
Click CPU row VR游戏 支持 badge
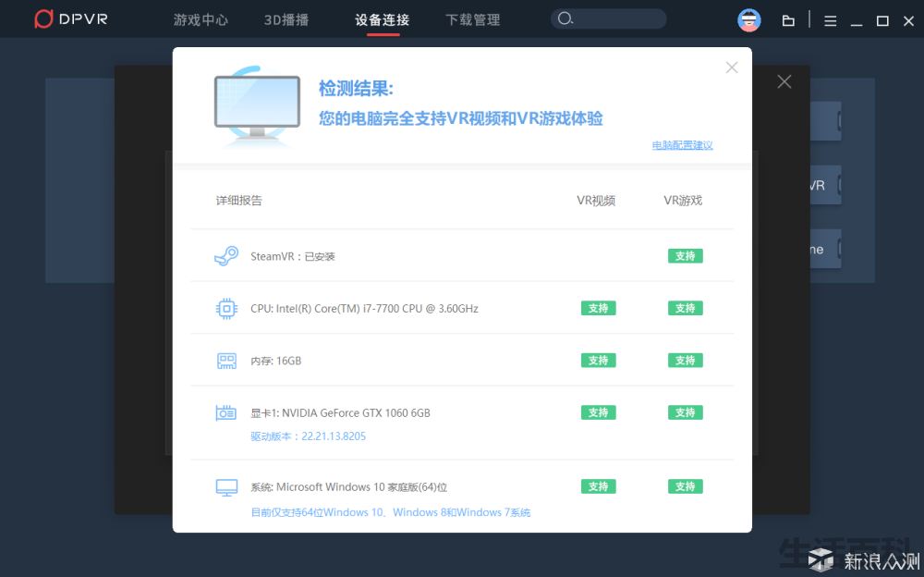686,308
